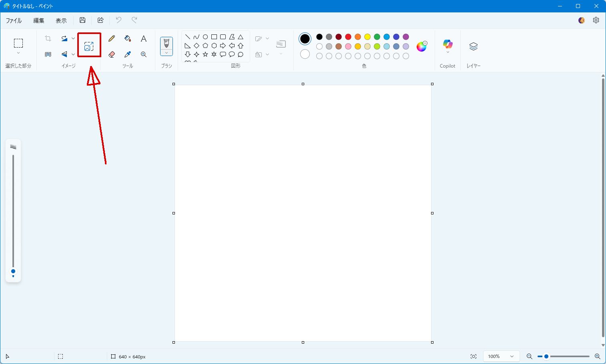The height and width of the screenshot is (364, 606).
Task: Open the 表示 menu
Action: pyautogui.click(x=61, y=20)
